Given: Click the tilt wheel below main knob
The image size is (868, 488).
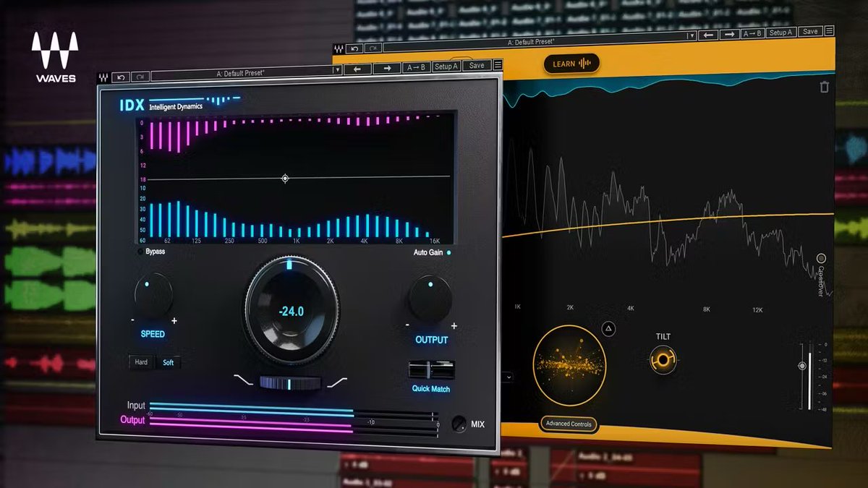Looking at the screenshot, I should [290, 383].
